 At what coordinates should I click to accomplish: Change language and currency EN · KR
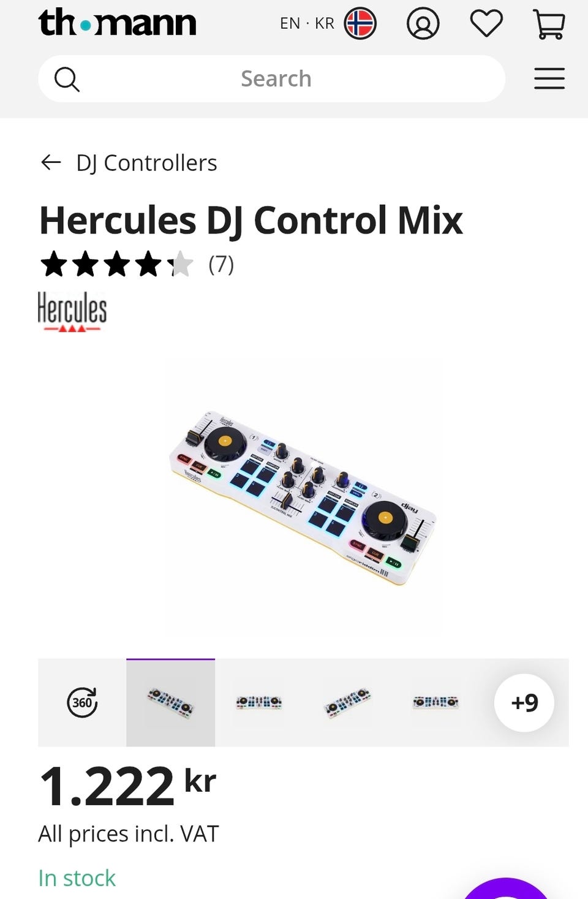point(307,23)
